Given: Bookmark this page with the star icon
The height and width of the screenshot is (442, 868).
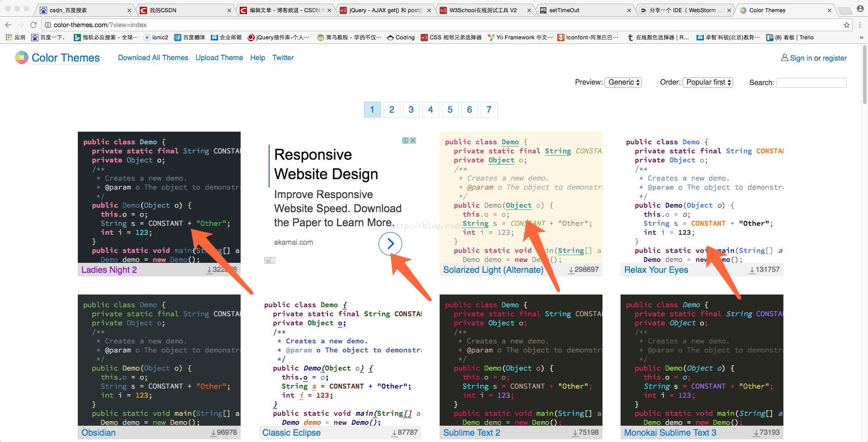Looking at the screenshot, I should click(846, 25).
